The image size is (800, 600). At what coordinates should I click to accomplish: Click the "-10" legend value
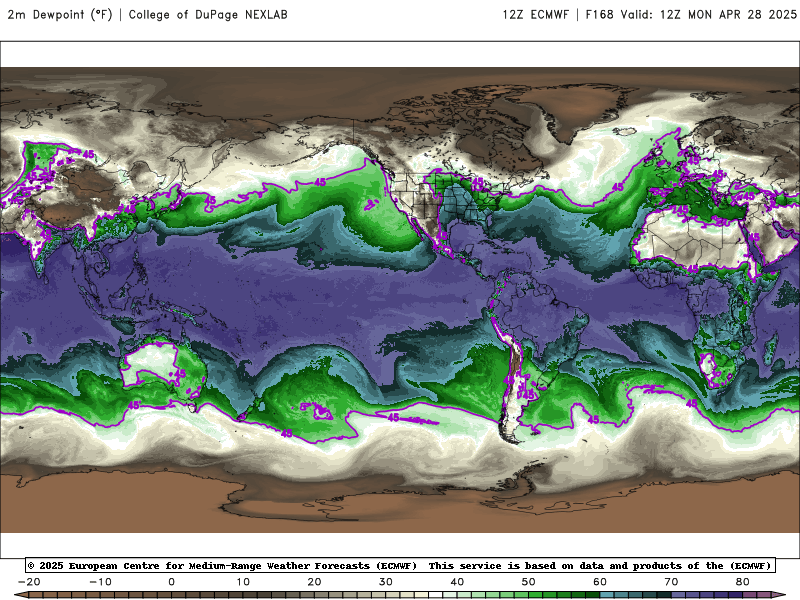100,582
